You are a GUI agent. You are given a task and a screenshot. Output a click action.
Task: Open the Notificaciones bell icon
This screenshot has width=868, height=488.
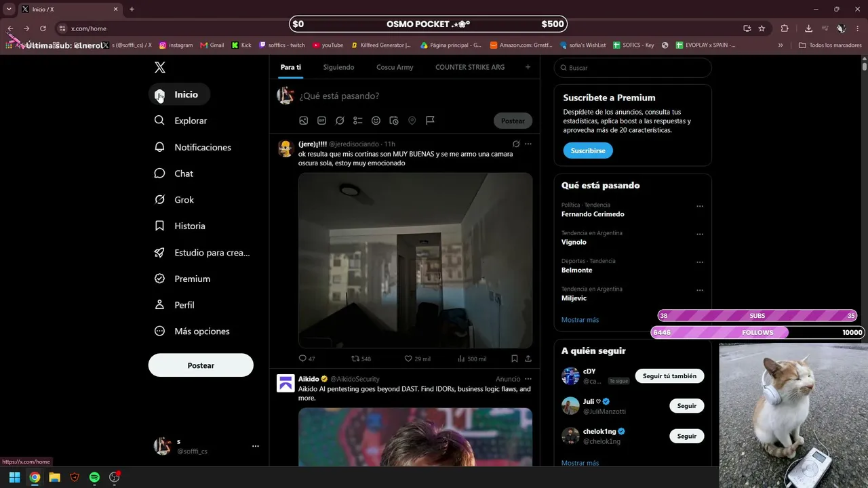[159, 147]
